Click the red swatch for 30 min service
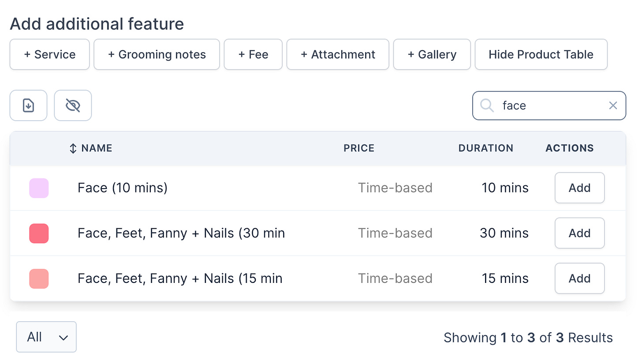The width and height of the screenshot is (642, 364). (x=39, y=234)
